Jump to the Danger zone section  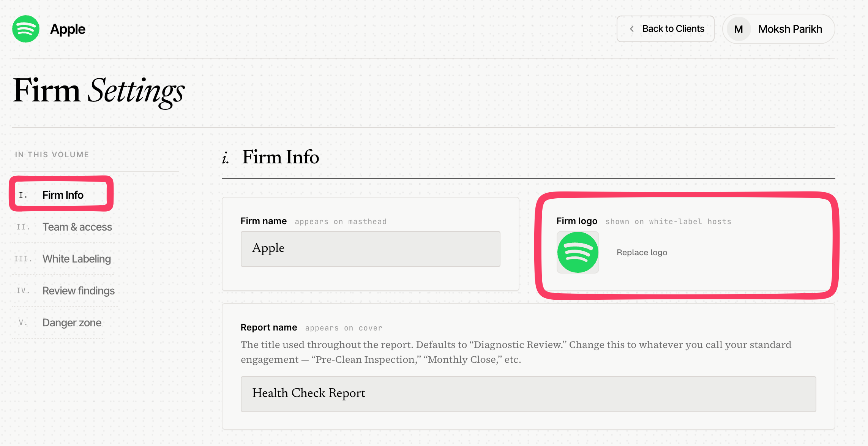pos(72,323)
